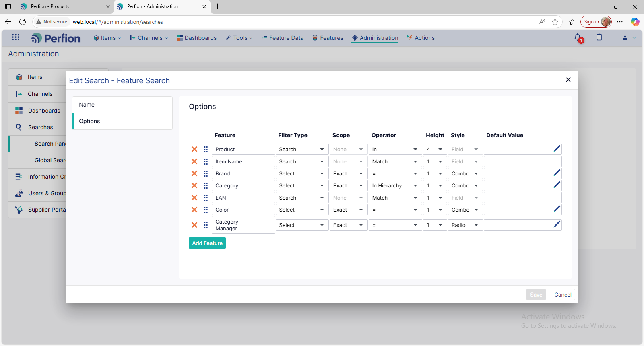Open the Features page

pyautogui.click(x=328, y=38)
